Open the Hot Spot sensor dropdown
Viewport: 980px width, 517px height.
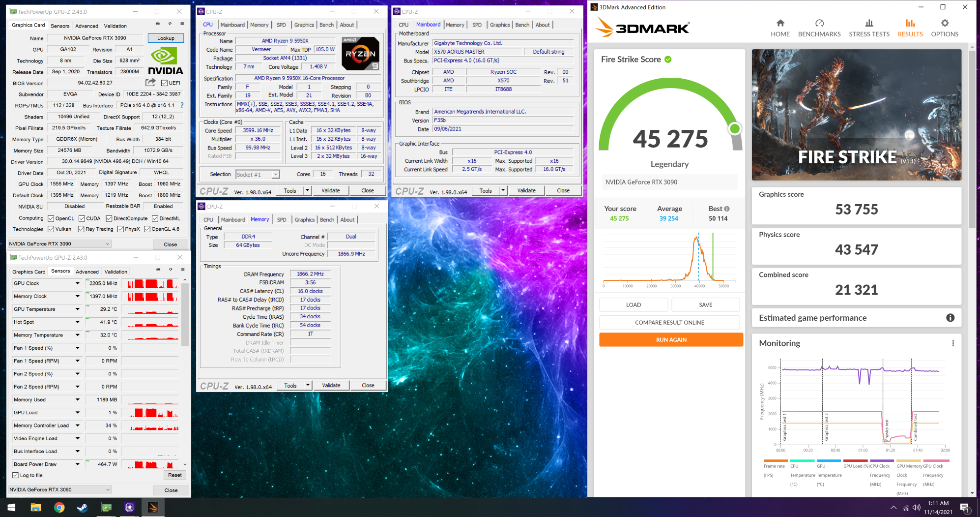pos(77,322)
